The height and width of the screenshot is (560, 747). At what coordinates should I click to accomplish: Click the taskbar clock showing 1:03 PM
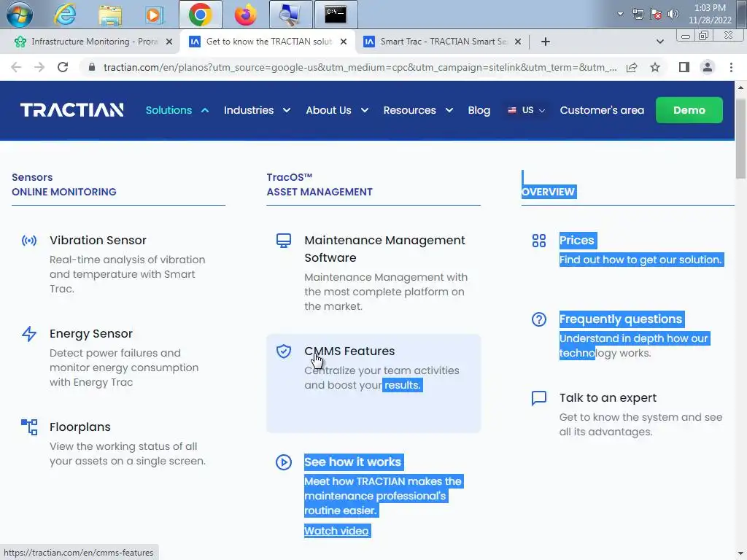(709, 14)
